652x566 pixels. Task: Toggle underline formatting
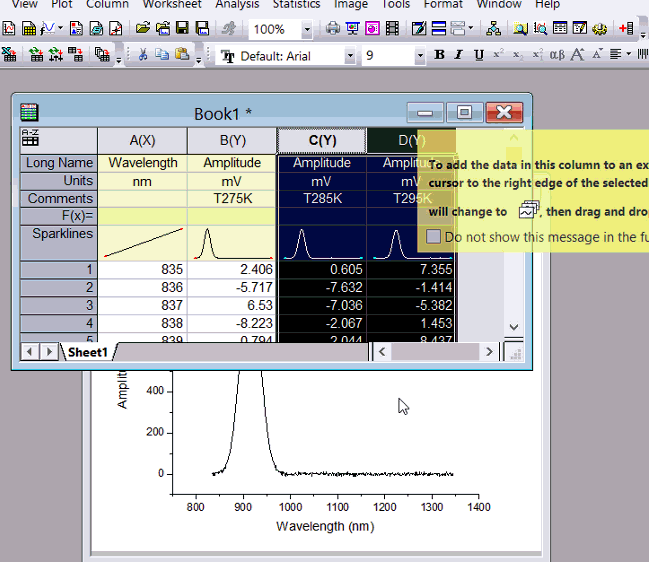(479, 54)
